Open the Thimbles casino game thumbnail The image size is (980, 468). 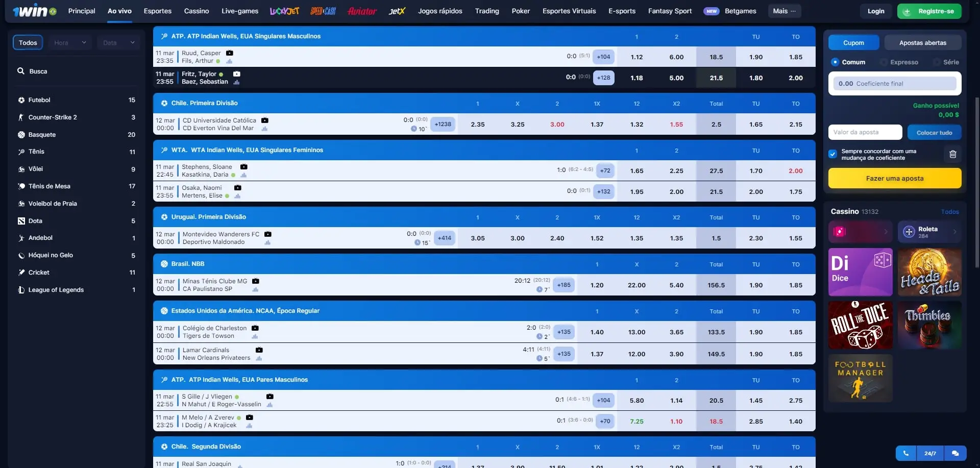(929, 325)
